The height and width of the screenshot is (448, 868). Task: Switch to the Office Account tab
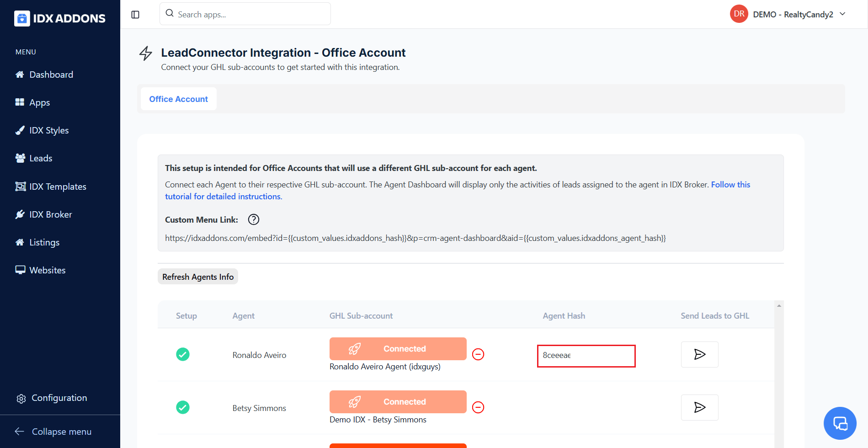(178, 99)
